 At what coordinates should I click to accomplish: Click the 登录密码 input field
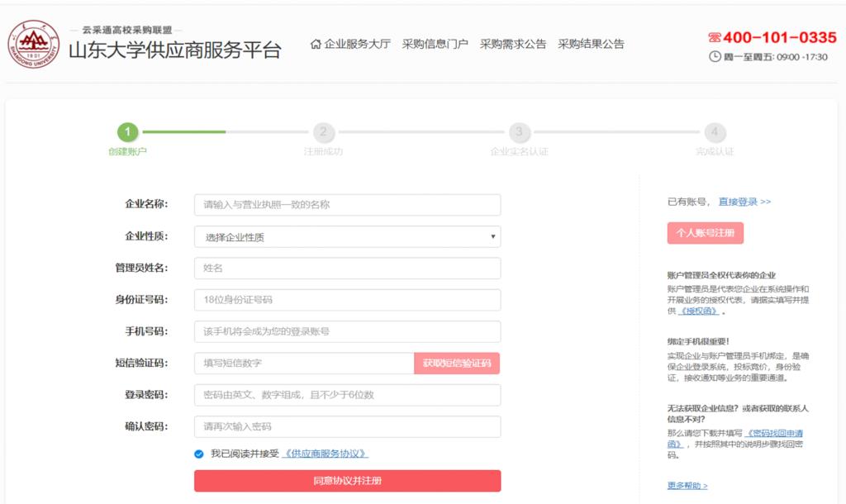point(348,395)
